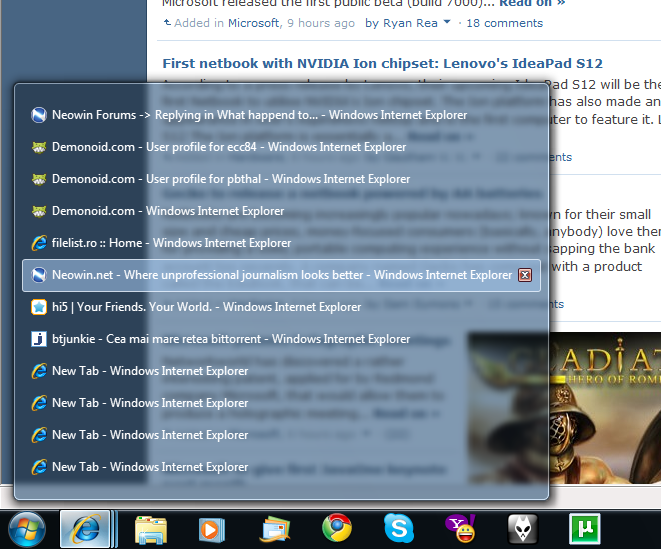Viewport: 661px width, 549px height.
Task: Click author name Ryan Rea
Action: 410,23
